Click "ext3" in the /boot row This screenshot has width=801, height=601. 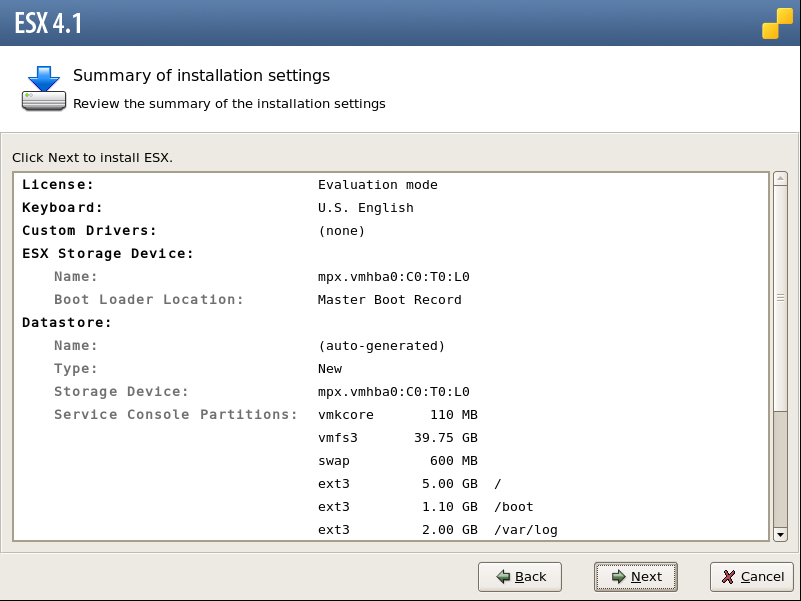[x=334, y=506]
